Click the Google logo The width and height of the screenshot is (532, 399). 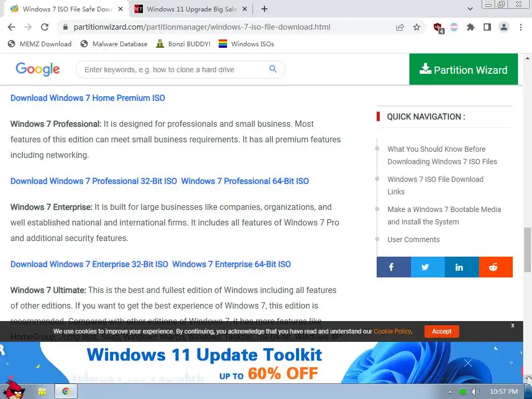pos(37,69)
